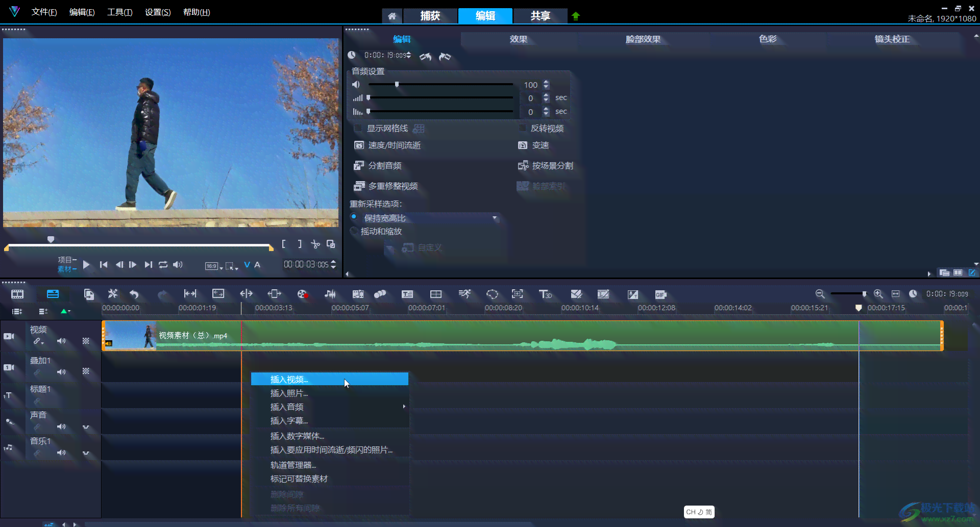This screenshot has height=527, width=980.
Task: Set mark-out bracket in preview
Action: (x=300, y=244)
